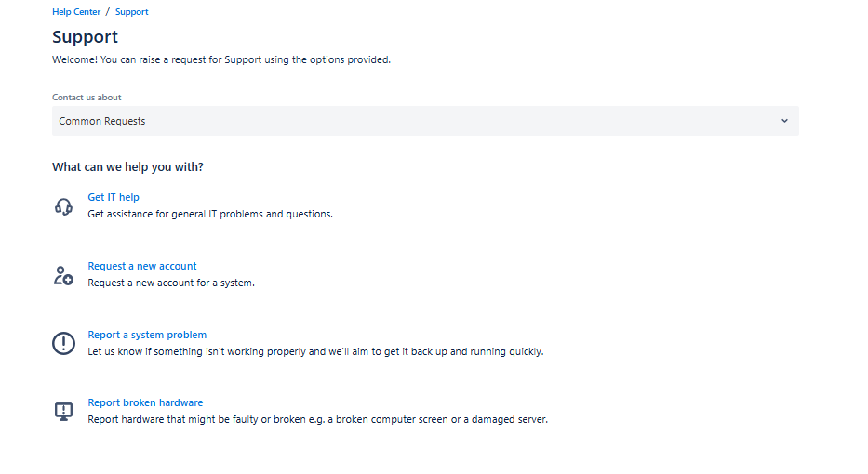
Task: Click the 'Get assistance for general IT problems' description
Action: pyautogui.click(x=210, y=214)
